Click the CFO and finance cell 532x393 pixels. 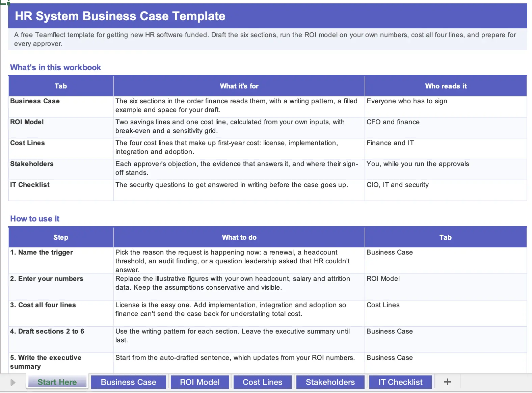(446, 128)
